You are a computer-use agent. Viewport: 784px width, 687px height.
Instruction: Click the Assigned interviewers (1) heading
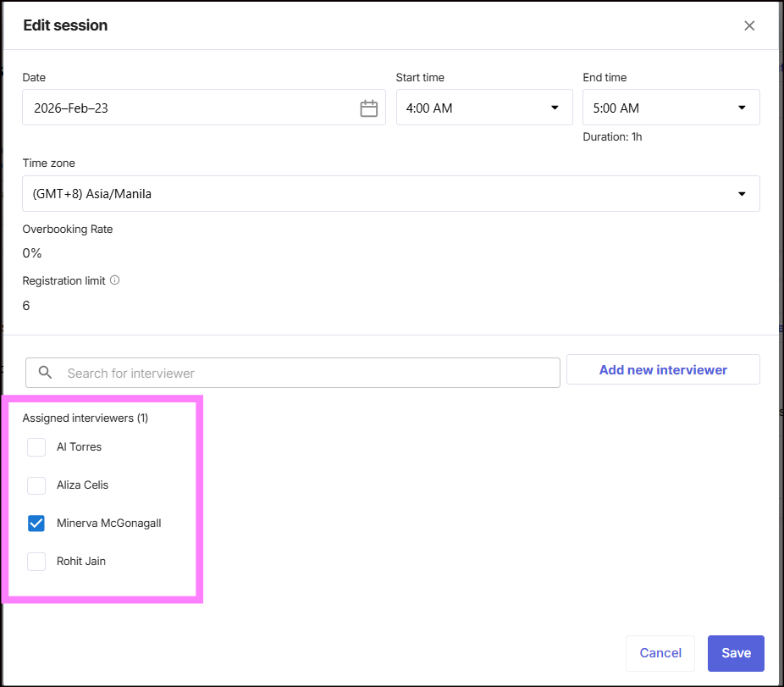tap(86, 418)
